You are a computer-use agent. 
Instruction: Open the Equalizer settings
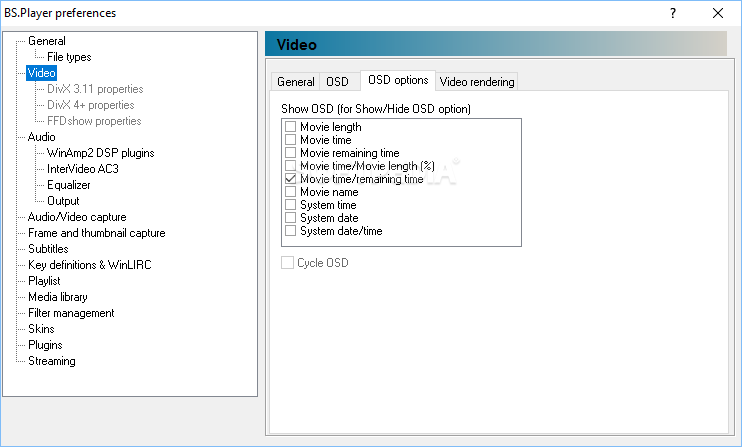(69, 185)
